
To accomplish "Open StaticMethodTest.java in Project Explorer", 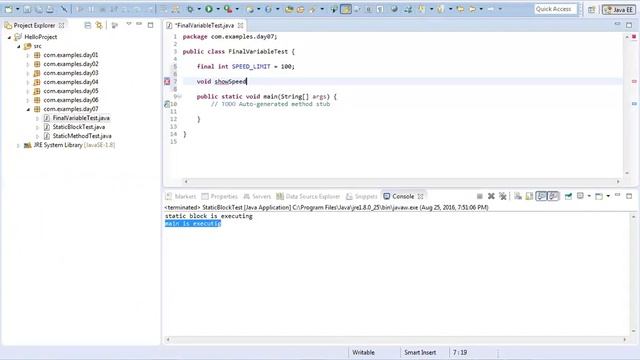I will [82, 136].
